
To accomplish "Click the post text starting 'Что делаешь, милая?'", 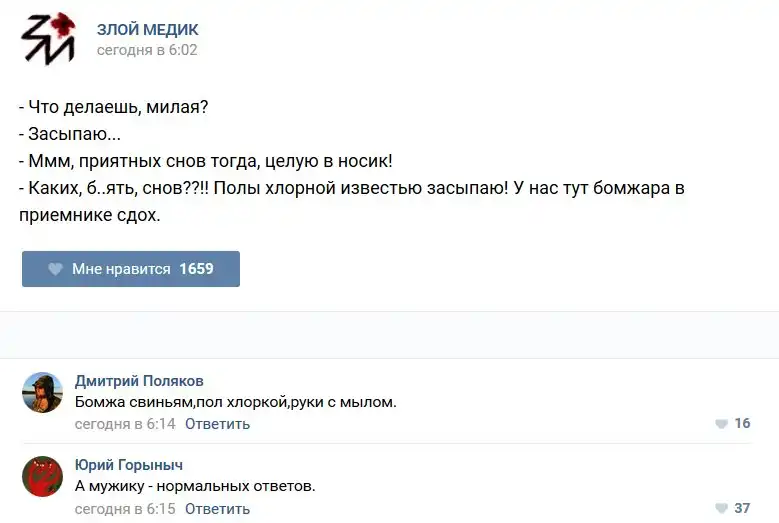I will tap(114, 107).
